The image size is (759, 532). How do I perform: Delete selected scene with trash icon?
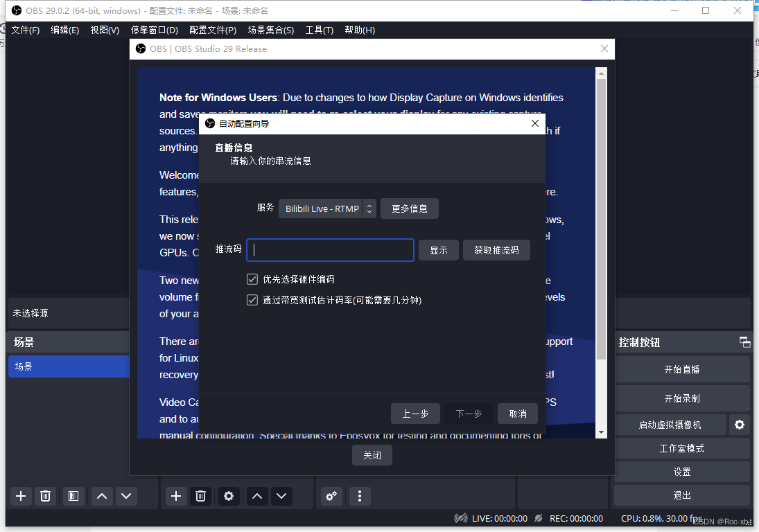click(46, 496)
